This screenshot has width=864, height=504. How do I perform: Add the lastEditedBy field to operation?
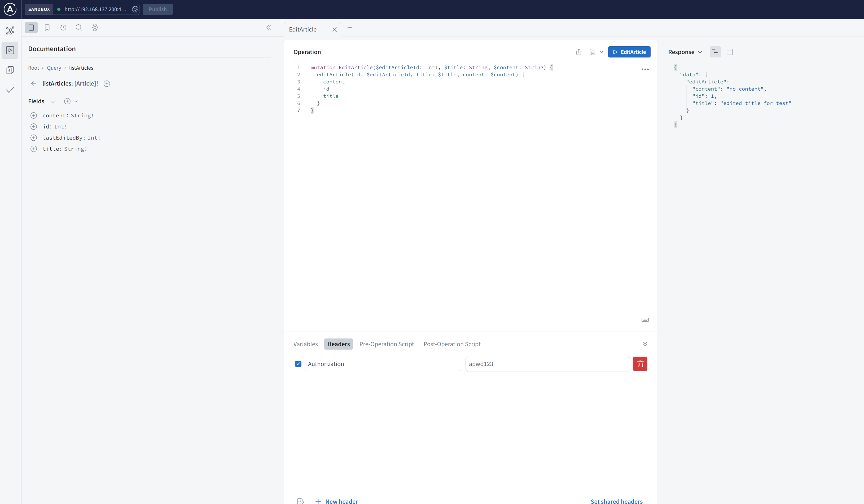(x=34, y=138)
